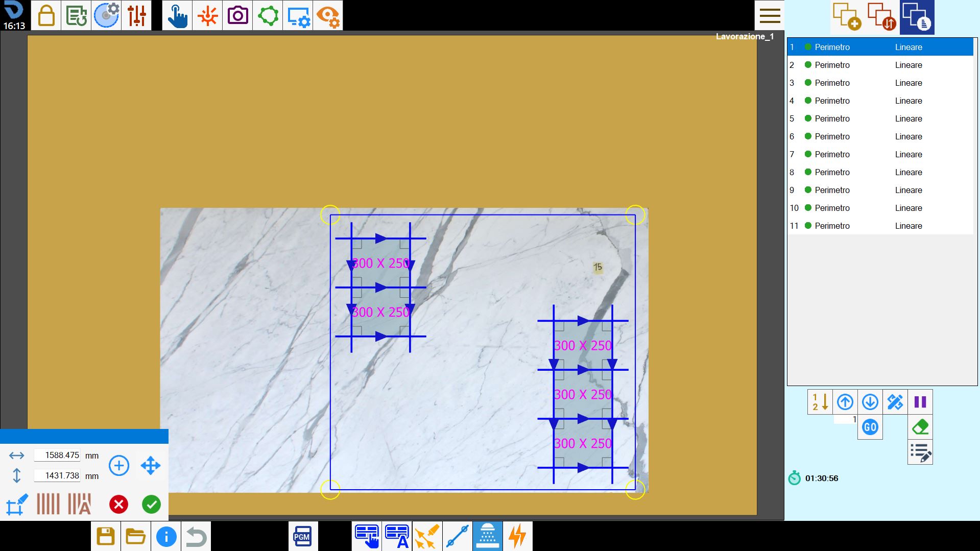Screen dimensions: 980x551
Task: Click the PGM program button
Action: click(x=303, y=536)
